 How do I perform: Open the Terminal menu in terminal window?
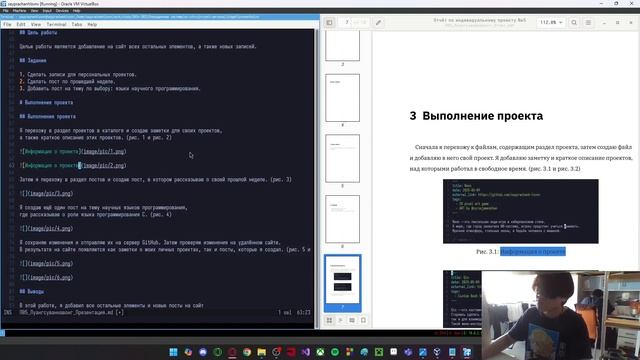point(56,24)
